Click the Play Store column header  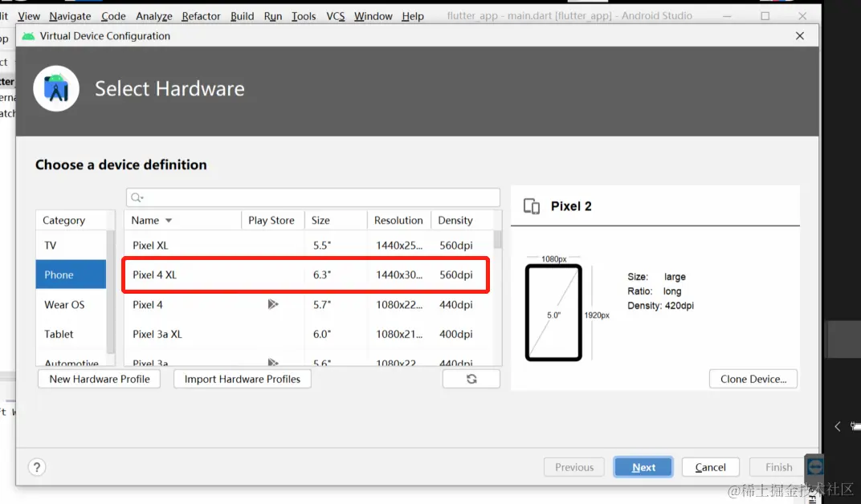[x=271, y=220]
